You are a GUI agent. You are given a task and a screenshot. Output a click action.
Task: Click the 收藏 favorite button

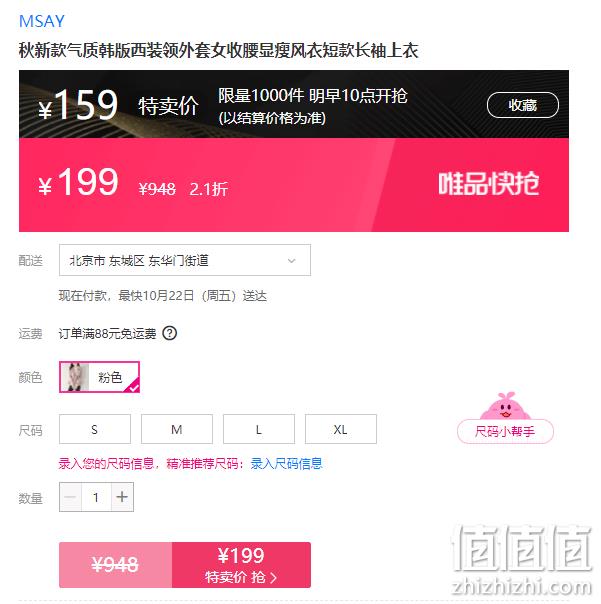[523, 105]
